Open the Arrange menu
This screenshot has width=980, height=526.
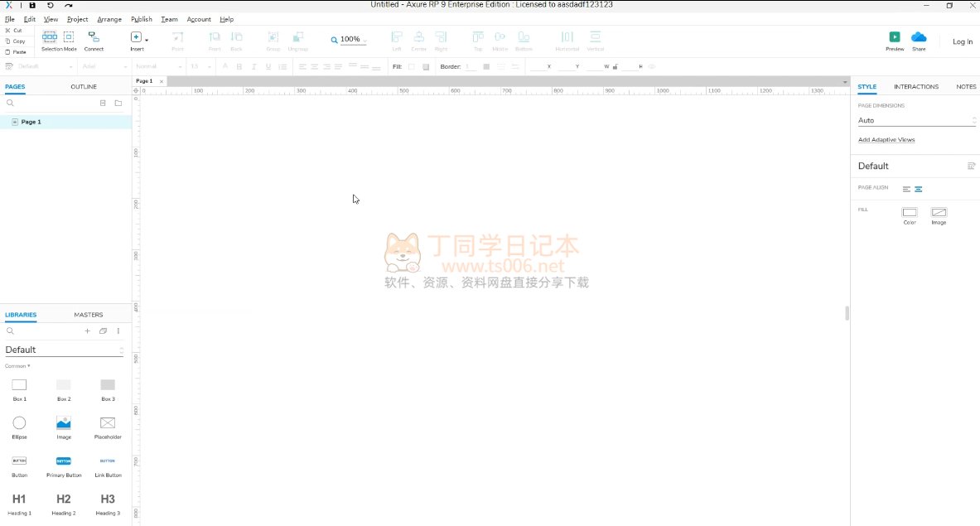[x=109, y=19]
